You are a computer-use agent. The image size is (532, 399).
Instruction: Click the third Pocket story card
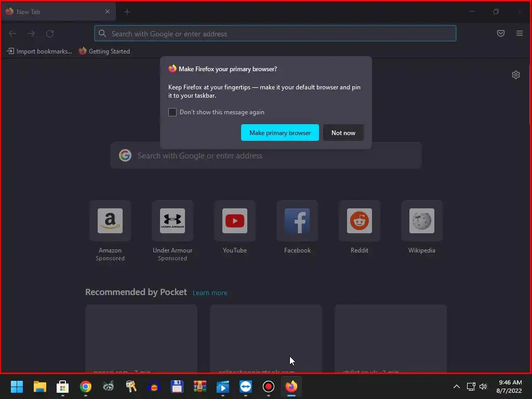coord(391,339)
